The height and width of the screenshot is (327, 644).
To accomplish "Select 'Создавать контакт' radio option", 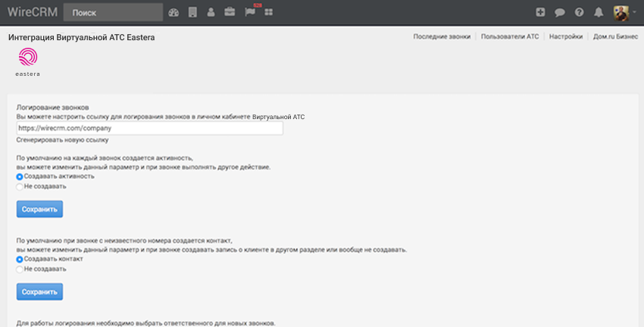I will [x=20, y=259].
